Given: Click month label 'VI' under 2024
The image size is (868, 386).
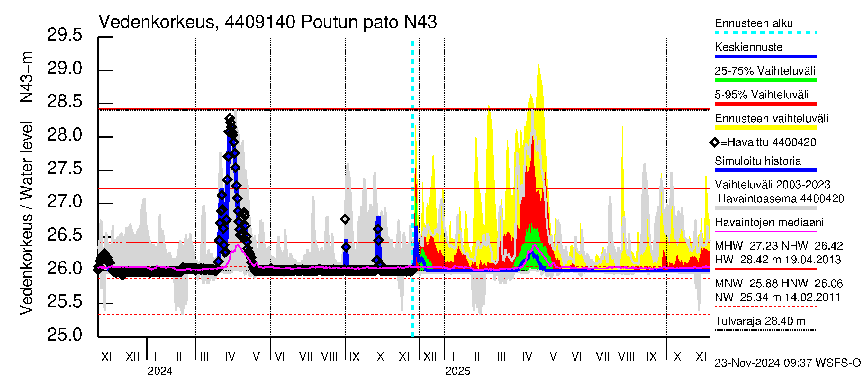Looking at the screenshot, I should click(x=280, y=357).
